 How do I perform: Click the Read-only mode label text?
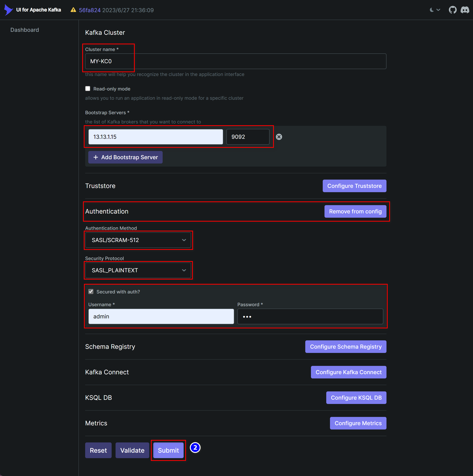coord(112,89)
